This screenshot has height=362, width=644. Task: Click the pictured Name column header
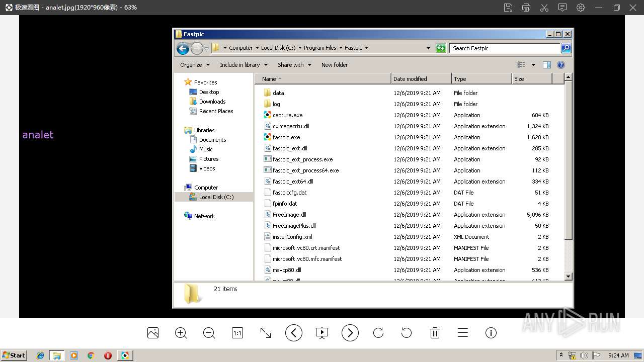tap(323, 79)
